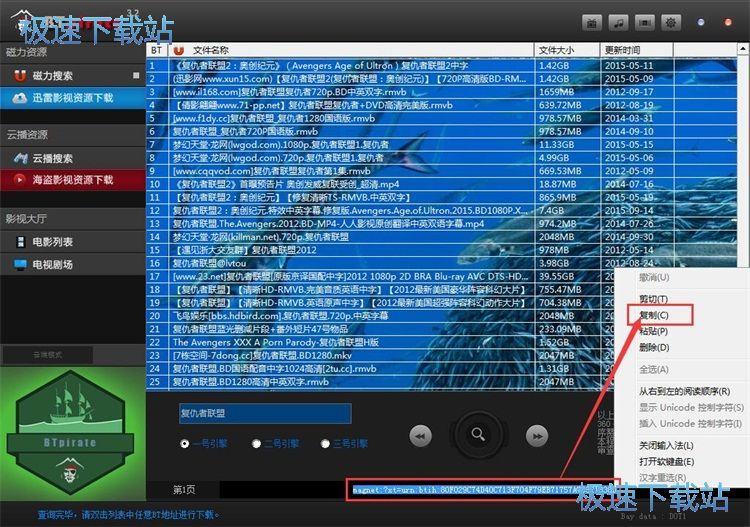Image resolution: width=750 pixels, height=527 pixels.
Task: Select row 16 复仇者联盟@lvtou
Action: pos(441,263)
